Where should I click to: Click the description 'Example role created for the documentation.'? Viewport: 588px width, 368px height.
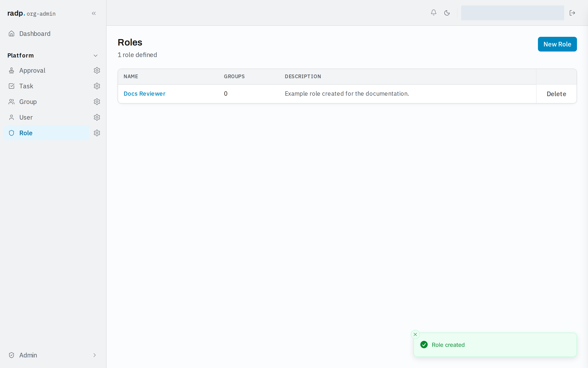point(347,94)
